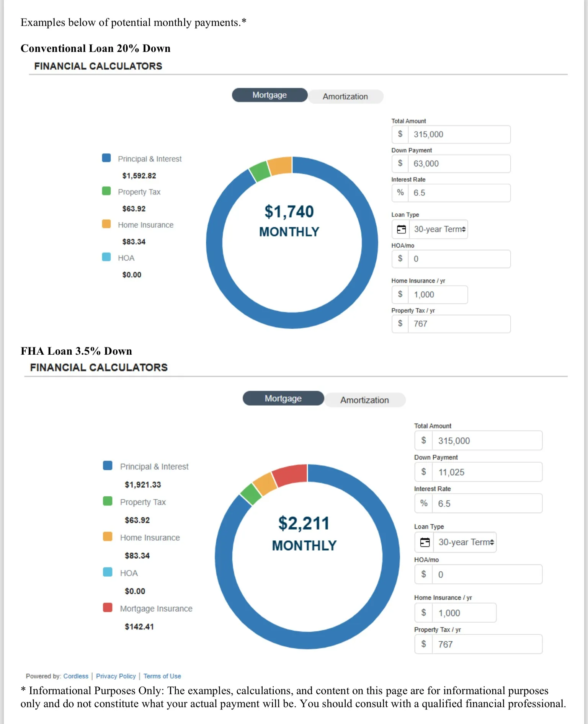Screen dimensions: 588x724
Task: Click FHA Property Tax field showing 767
Action: tap(487, 644)
